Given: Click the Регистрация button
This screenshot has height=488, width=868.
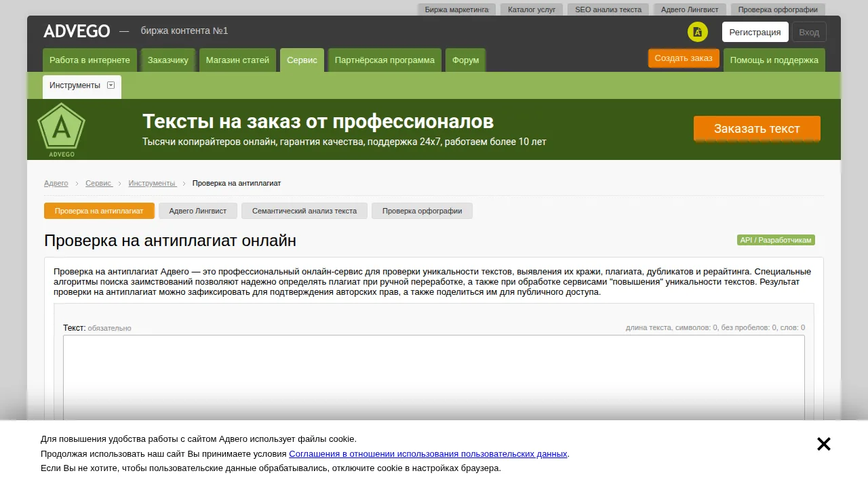Looking at the screenshot, I should [x=755, y=32].
